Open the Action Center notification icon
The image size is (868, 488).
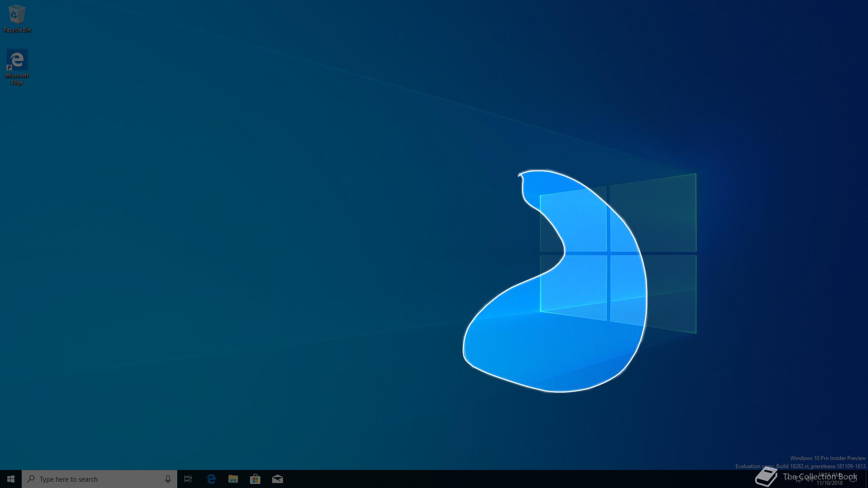853,479
